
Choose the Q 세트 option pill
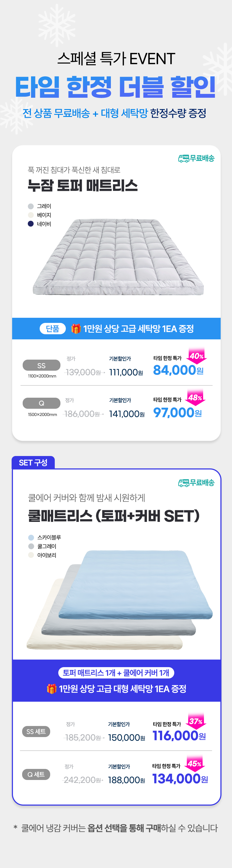tap(36, 774)
